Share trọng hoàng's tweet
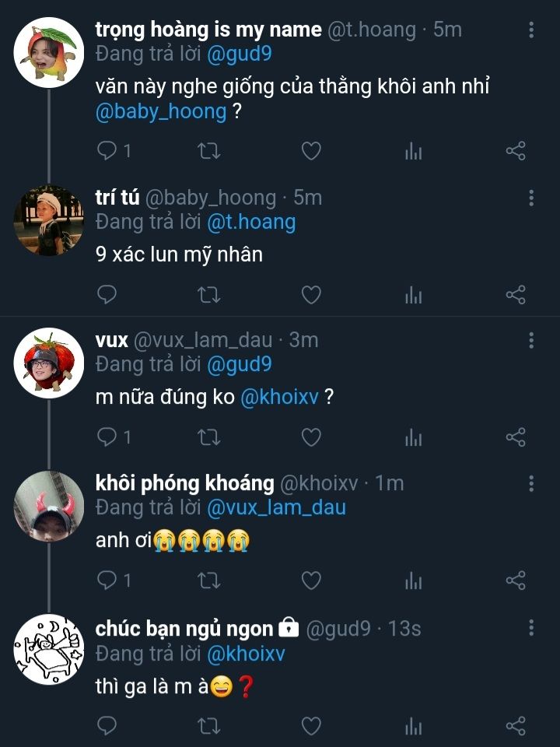560x747 pixels. pyautogui.click(x=516, y=150)
